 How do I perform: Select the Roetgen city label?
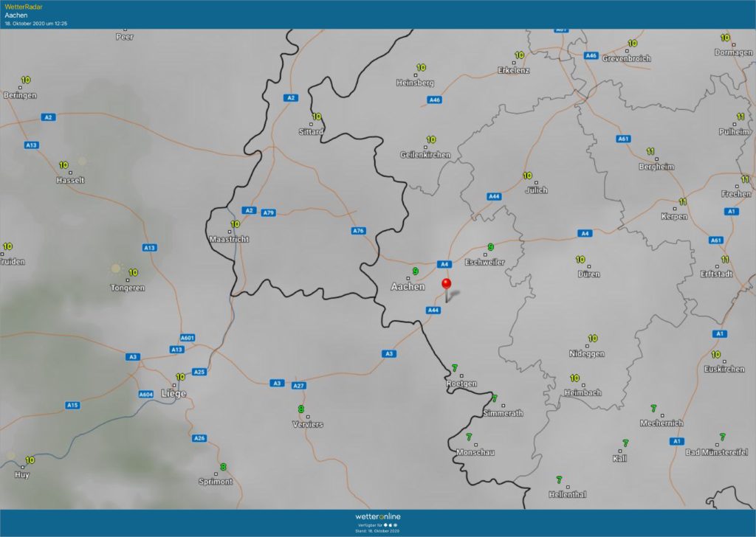click(461, 384)
